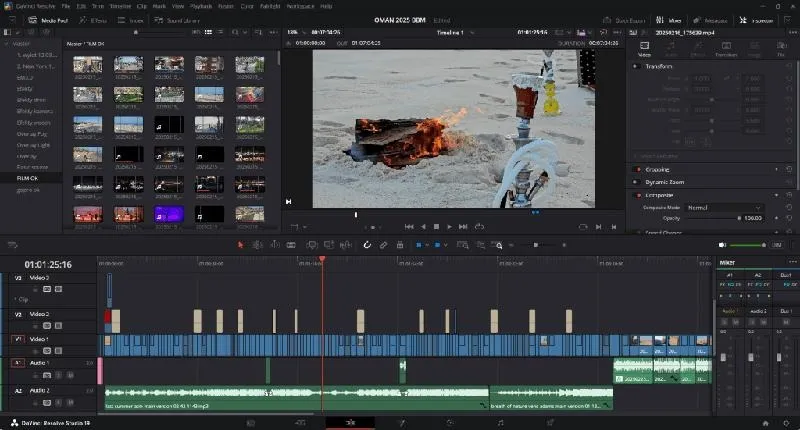Jump to last frame in viewer
Viewport: 800px width, 430px height.
tap(463, 226)
